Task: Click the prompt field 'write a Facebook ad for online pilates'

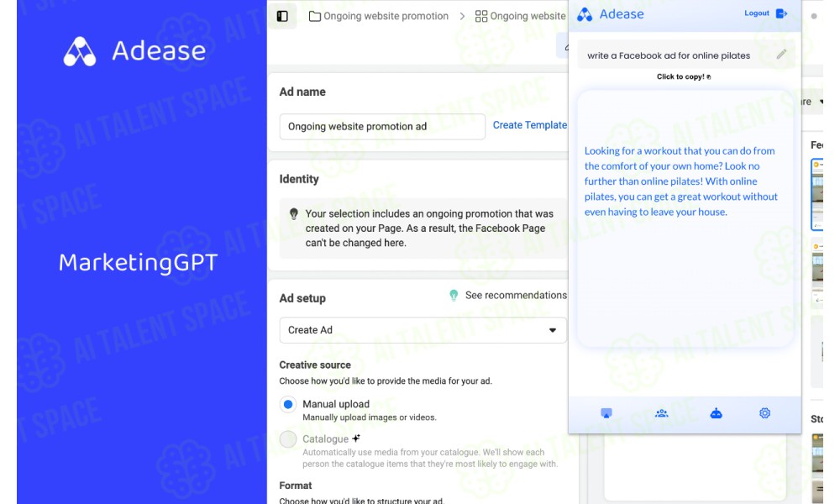Action: click(x=685, y=55)
